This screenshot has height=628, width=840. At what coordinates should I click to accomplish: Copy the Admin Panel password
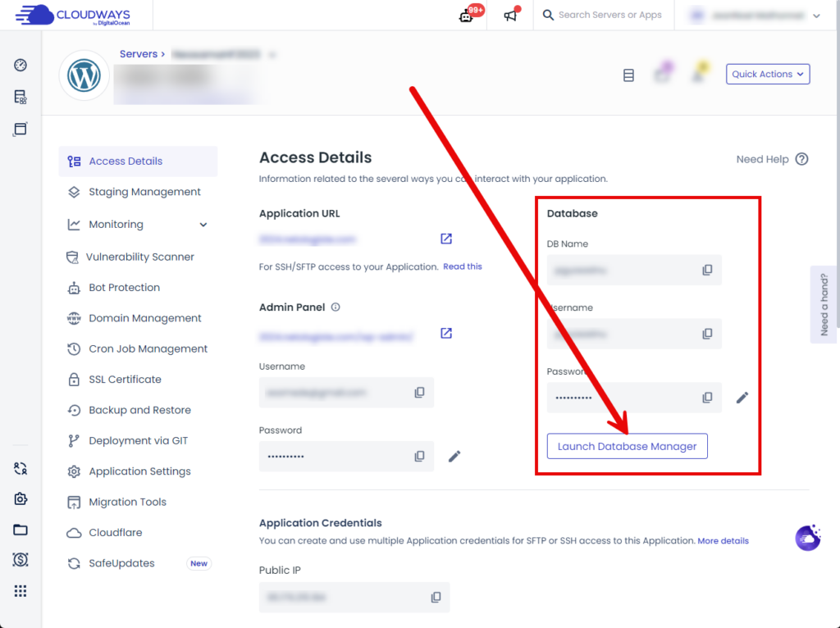click(x=419, y=456)
